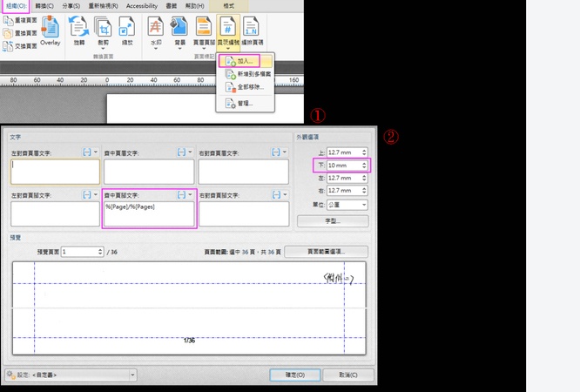The image size is (580, 392).
Task: Click the 取消(C) cancel button
Action: [x=348, y=375]
